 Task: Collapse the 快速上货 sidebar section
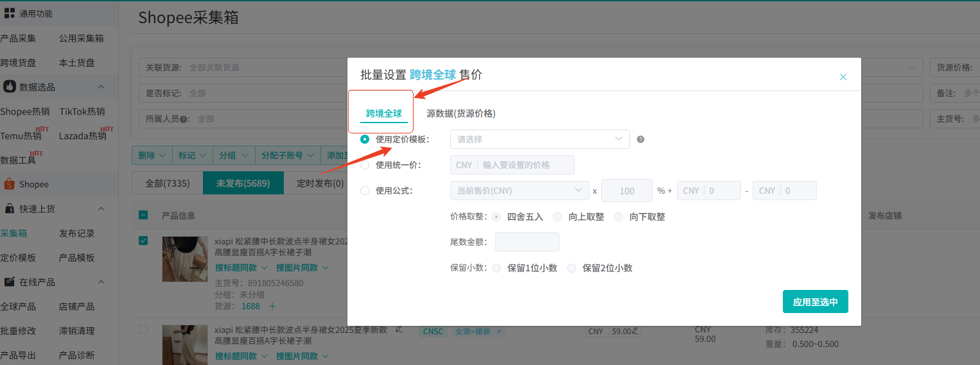click(x=101, y=208)
